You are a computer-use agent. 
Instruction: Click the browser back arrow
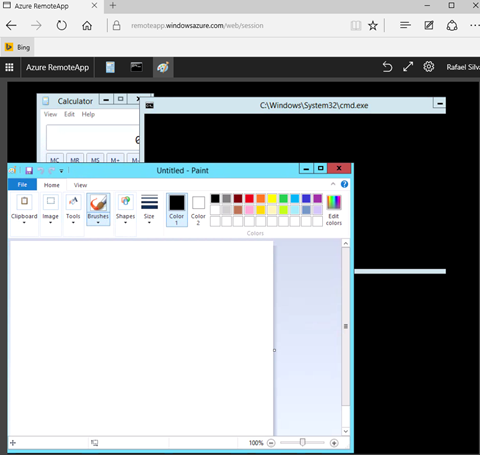pos(11,26)
